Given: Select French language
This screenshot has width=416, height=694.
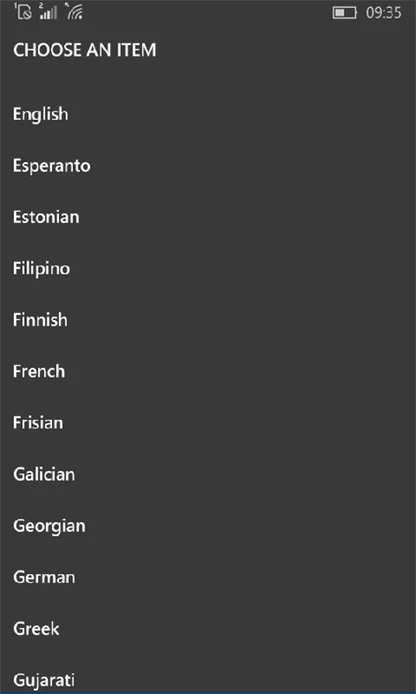Looking at the screenshot, I should pyautogui.click(x=39, y=371).
